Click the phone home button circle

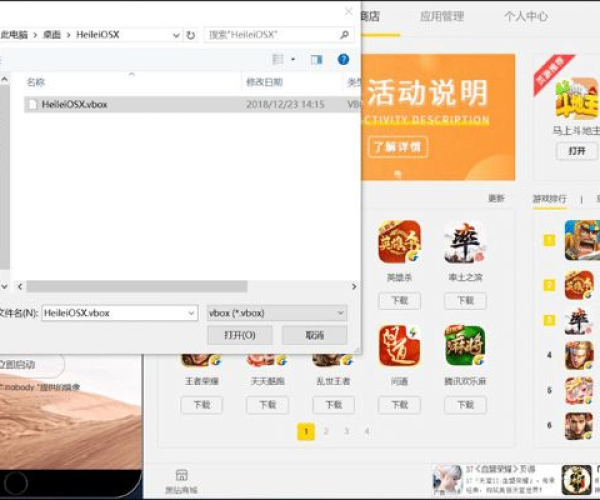[16, 483]
